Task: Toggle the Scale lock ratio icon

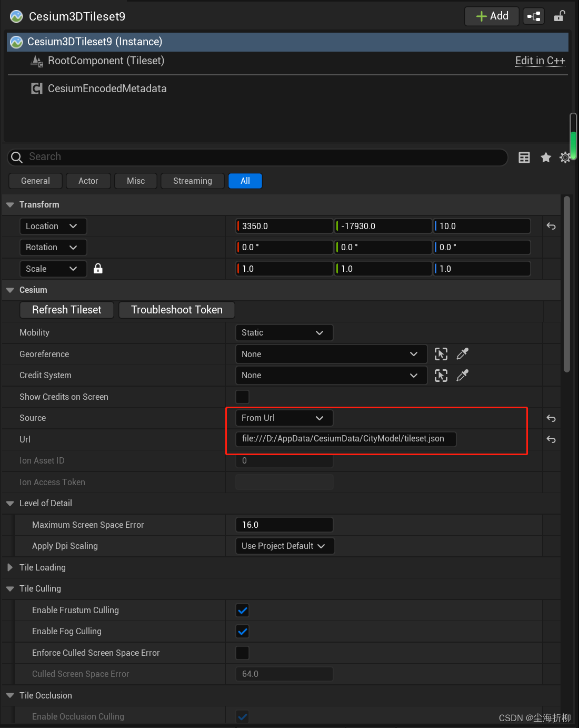Action: point(98,269)
